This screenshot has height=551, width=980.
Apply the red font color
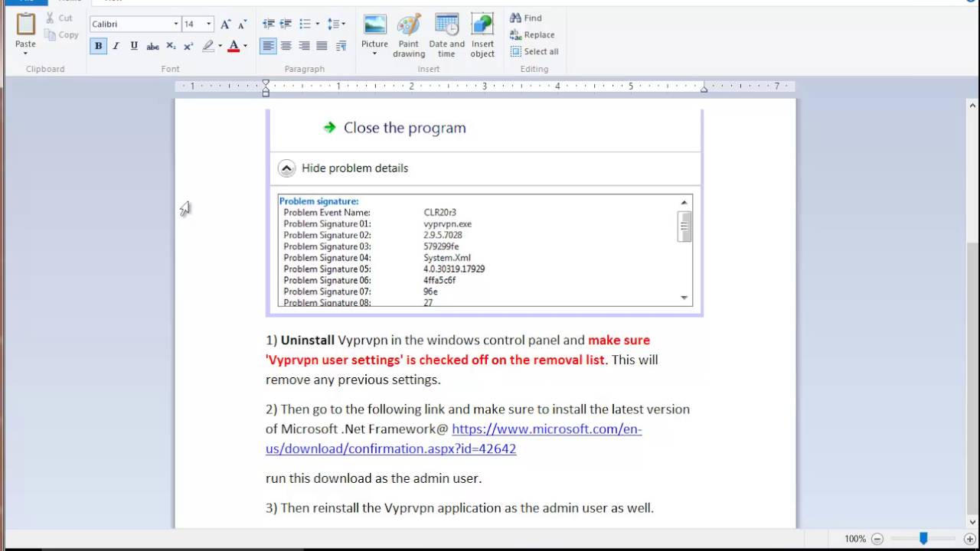[234, 46]
